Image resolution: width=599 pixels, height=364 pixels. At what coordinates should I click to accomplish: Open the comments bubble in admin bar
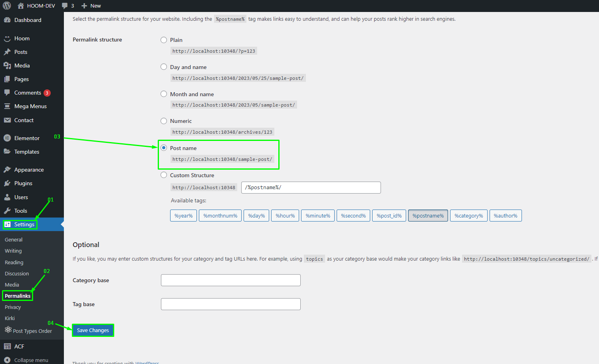[68, 6]
